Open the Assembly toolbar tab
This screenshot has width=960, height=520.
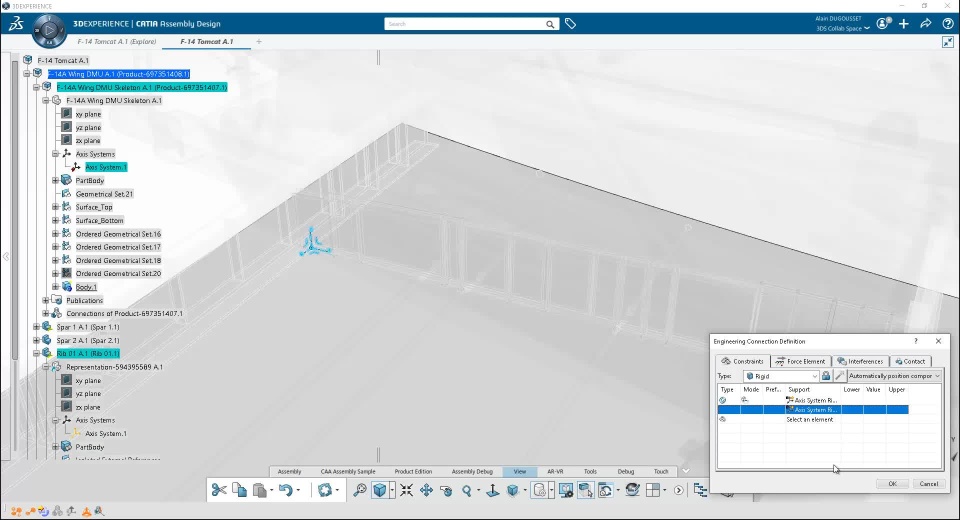pyautogui.click(x=290, y=472)
